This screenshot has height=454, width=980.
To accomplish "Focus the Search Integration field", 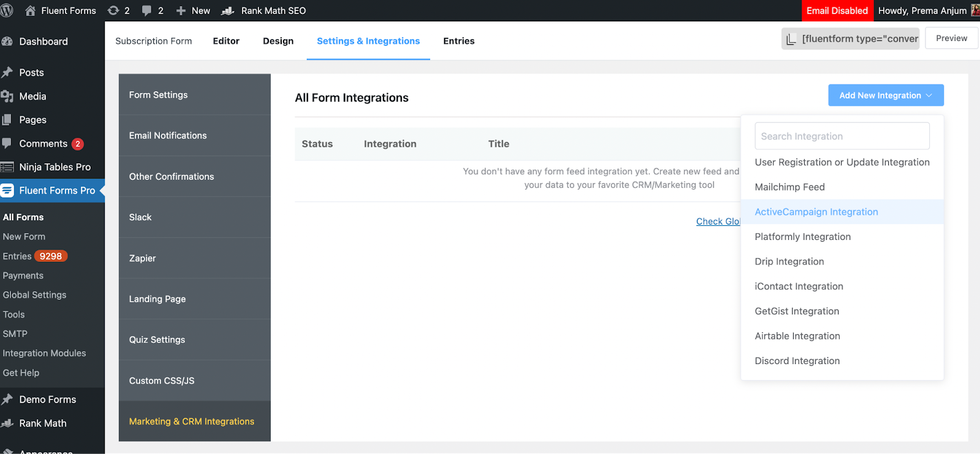I will tap(842, 136).
